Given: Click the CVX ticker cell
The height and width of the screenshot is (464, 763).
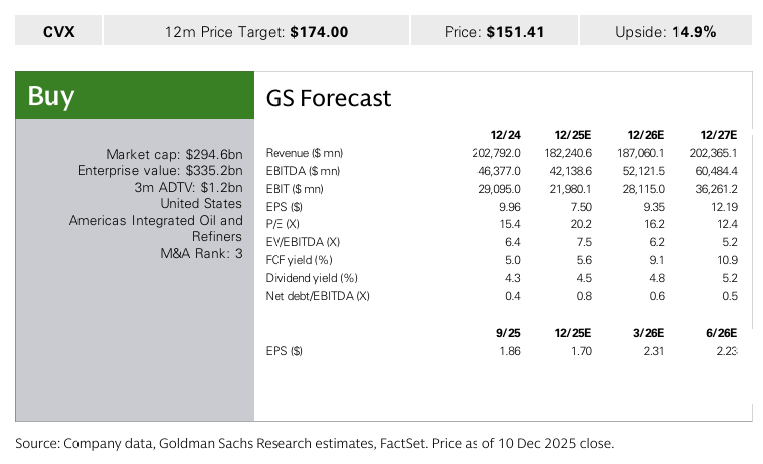Looking at the screenshot, I should point(58,31).
